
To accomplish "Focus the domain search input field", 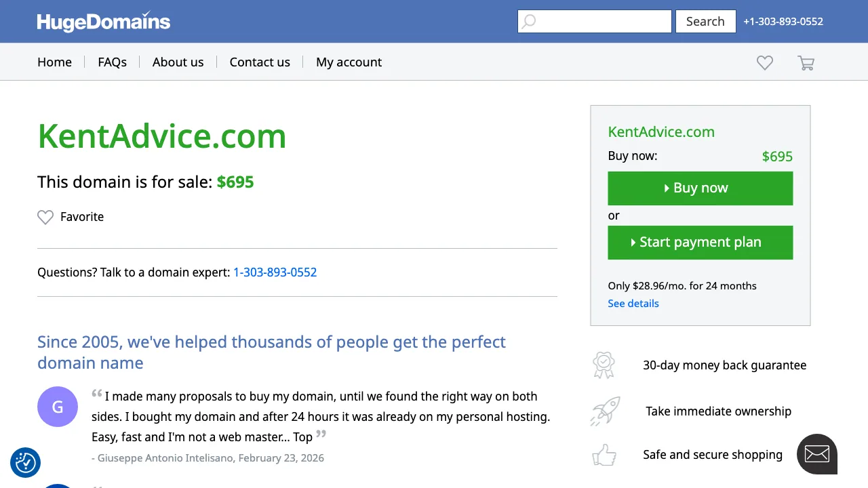I will click(x=602, y=22).
